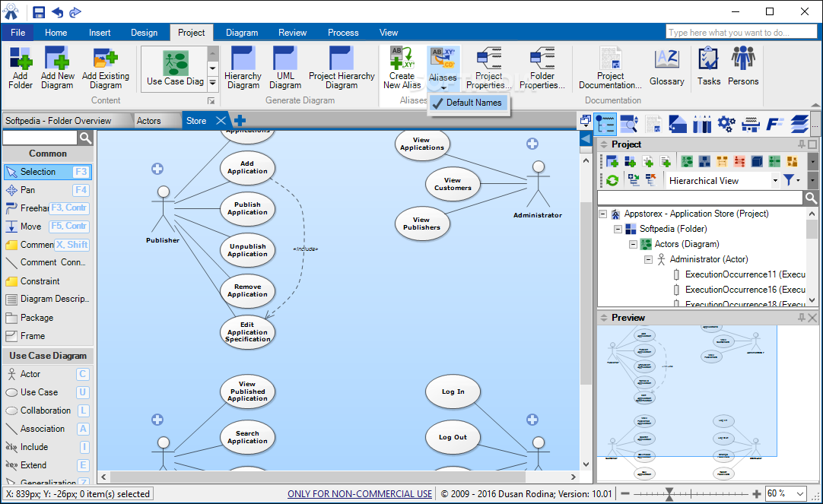Click the stacked layers sidebar icon
Viewport: 823px width, 504px height.
coord(799,125)
